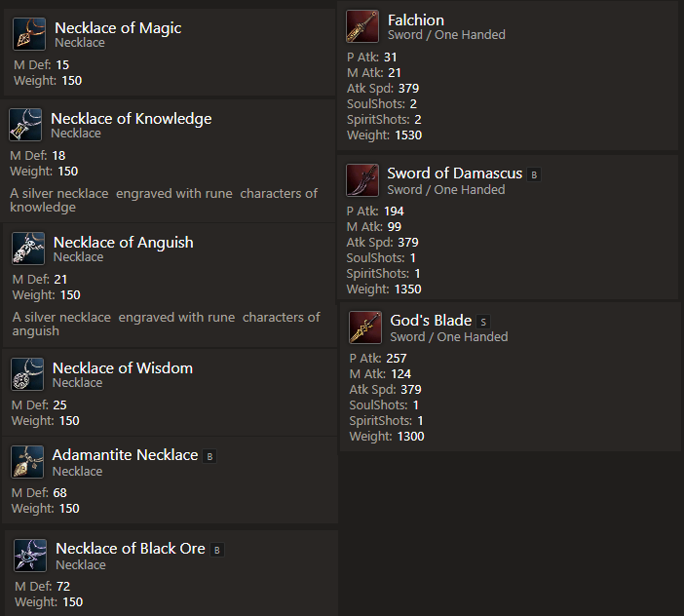Select the Adamantite Necklace icon

pos(27,462)
